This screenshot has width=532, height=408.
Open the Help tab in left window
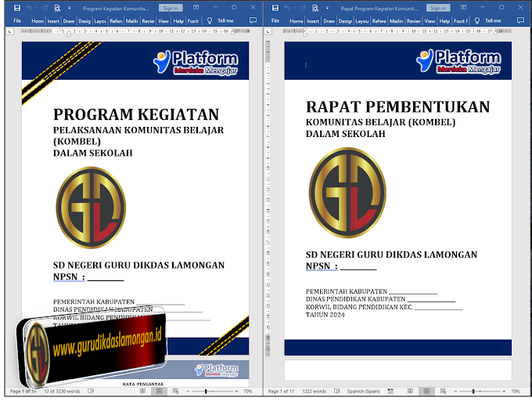tap(178, 21)
